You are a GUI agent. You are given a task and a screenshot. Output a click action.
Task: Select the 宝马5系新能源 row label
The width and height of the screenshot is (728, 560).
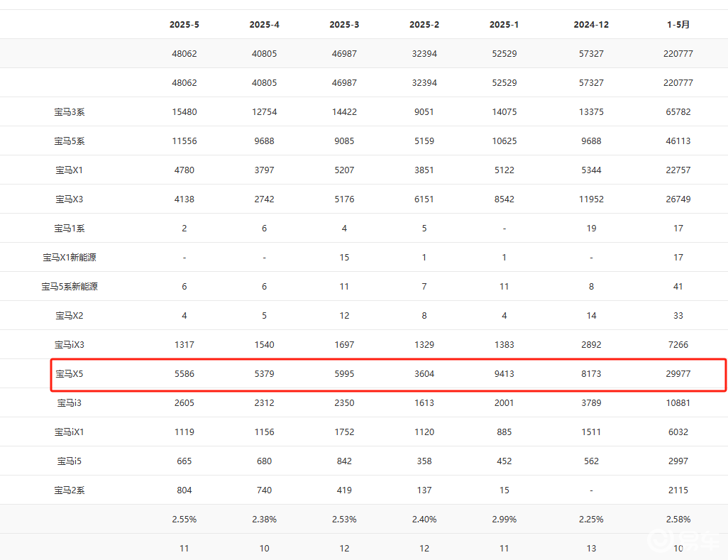70,287
